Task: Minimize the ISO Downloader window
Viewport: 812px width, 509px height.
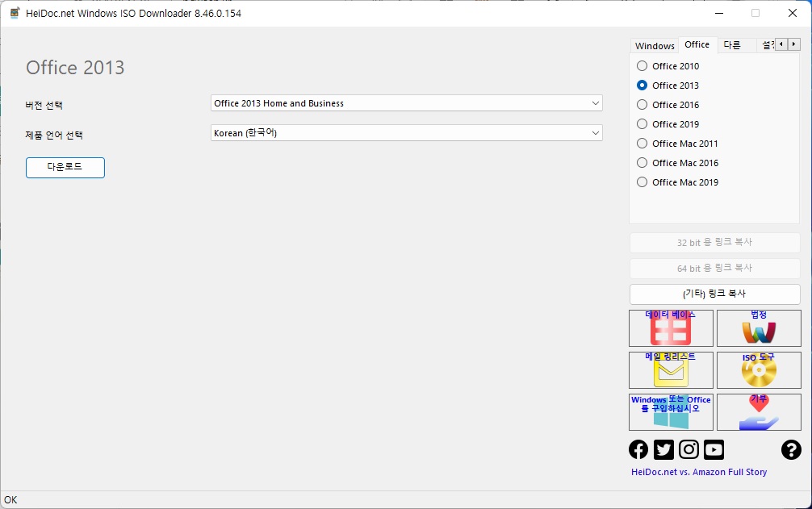Action: (719, 13)
